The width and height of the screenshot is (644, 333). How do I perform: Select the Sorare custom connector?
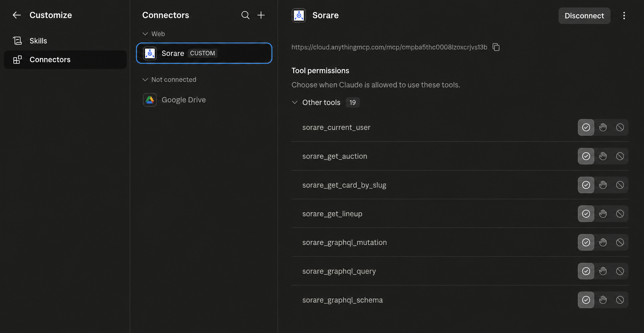tap(204, 53)
